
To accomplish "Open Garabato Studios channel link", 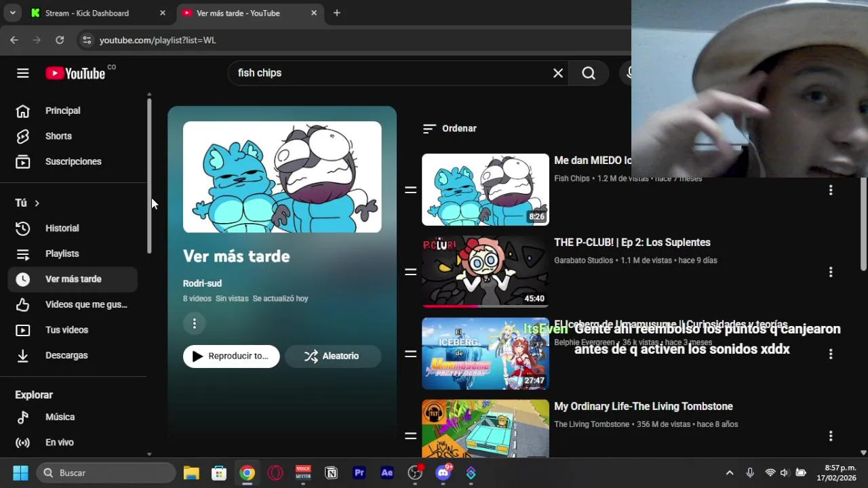I will (x=584, y=260).
